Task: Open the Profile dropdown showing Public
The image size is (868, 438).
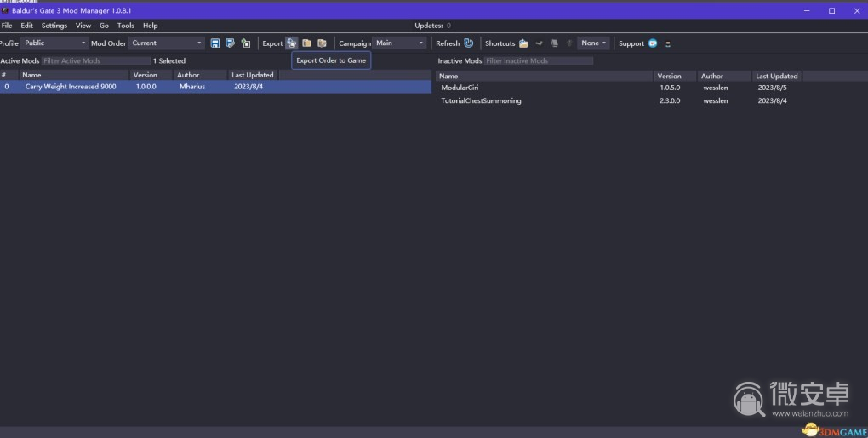Action: (55, 43)
